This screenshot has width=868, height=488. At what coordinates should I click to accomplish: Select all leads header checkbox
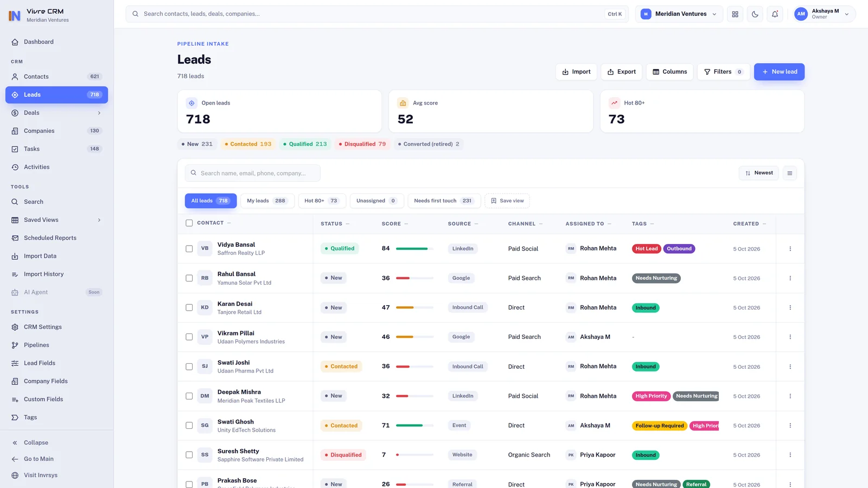189,223
